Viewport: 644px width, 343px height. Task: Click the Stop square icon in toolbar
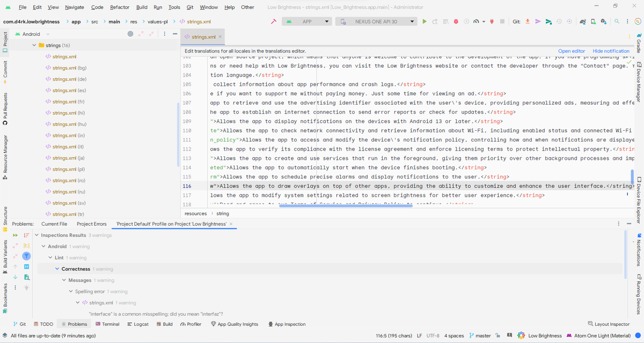pos(502,21)
